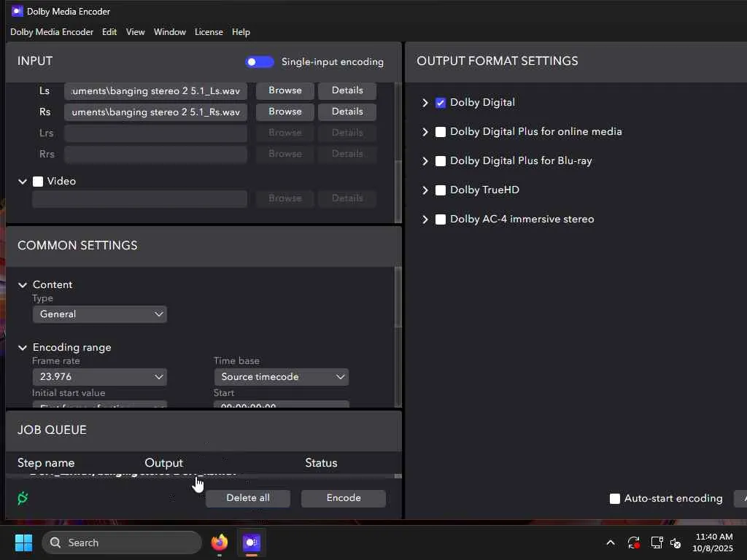The image size is (747, 560).
Task: Enable Dolby Digital Plus for online media
Action: (441, 132)
